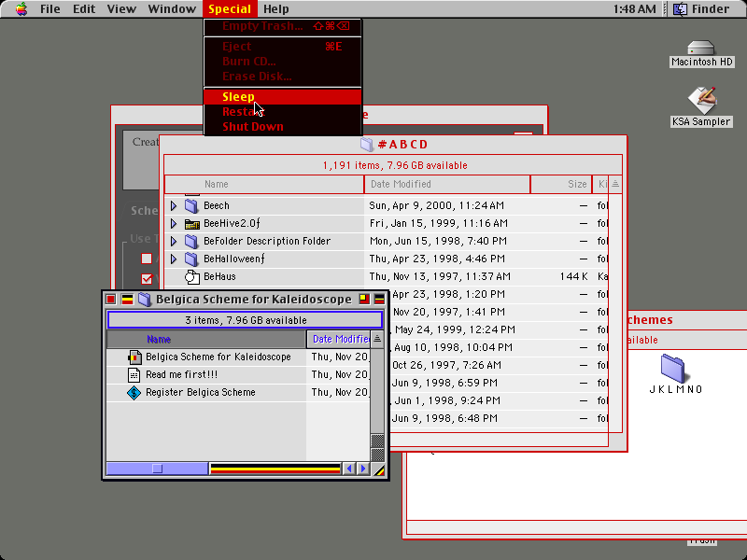Sort by Name in Belgica window
Screen dimensions: 747x560
[x=205, y=339]
